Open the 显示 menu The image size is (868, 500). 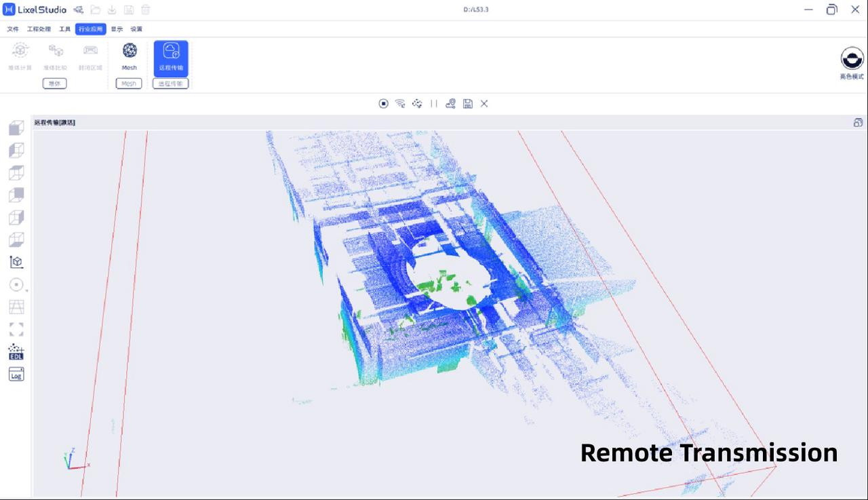(x=117, y=29)
